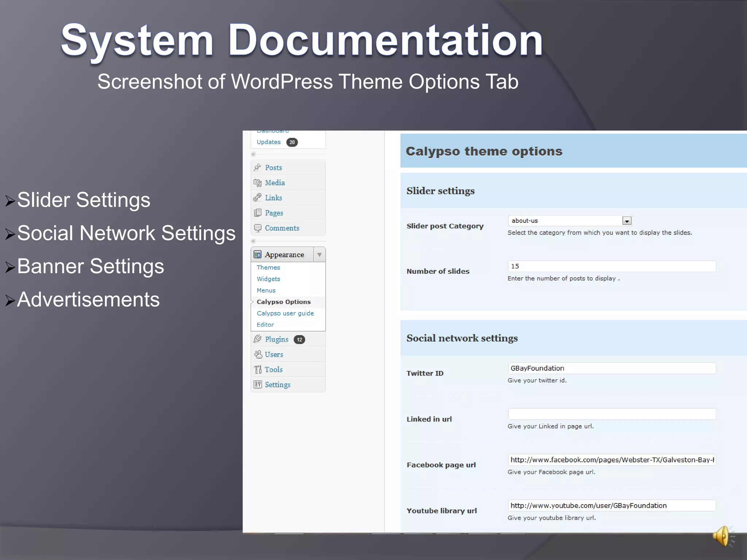
Task: Click the Links chain icon
Action: click(x=258, y=198)
